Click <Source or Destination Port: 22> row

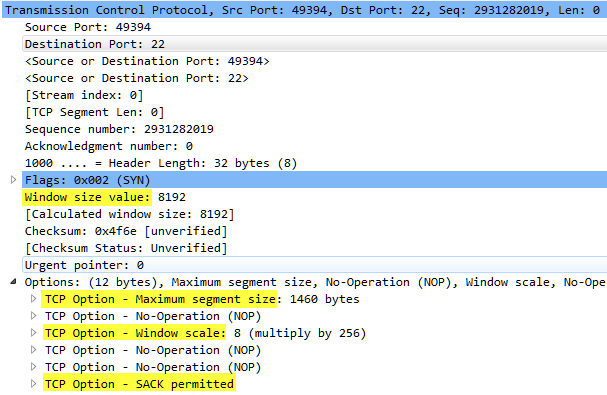click(137, 78)
